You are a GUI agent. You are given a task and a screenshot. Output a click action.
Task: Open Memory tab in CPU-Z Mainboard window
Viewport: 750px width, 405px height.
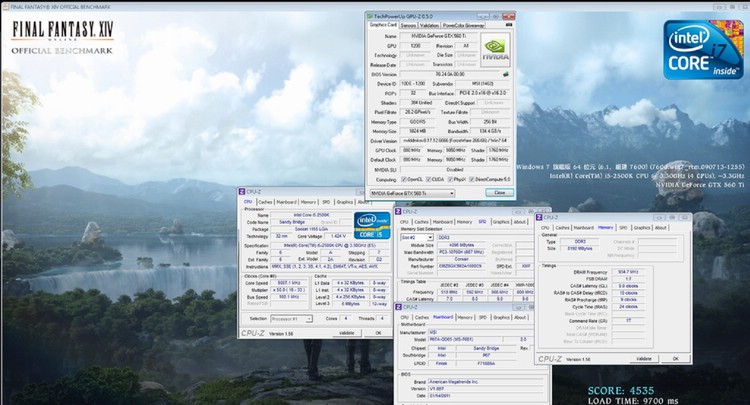[x=465, y=317]
